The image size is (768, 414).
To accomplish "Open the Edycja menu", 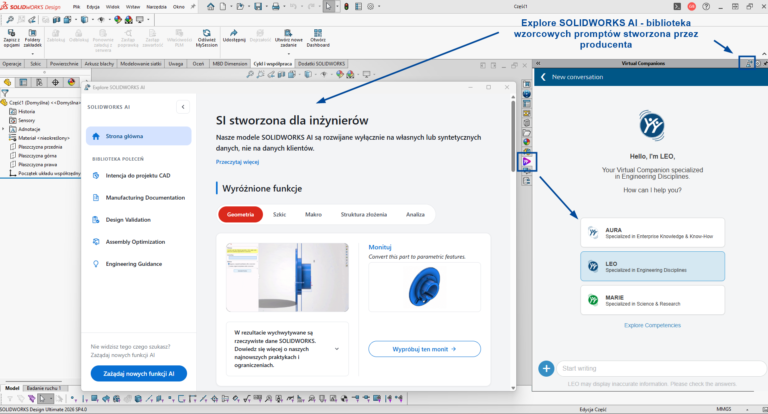I will tap(93, 7).
